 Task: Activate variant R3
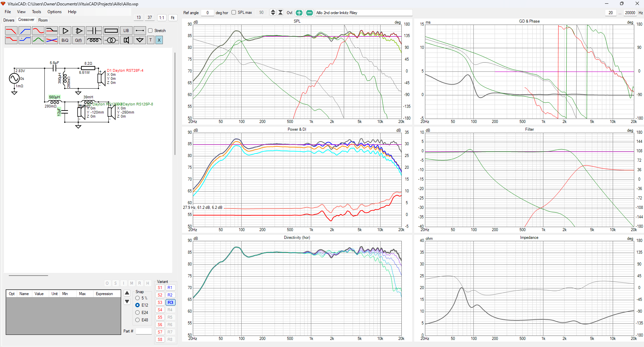[x=170, y=303]
